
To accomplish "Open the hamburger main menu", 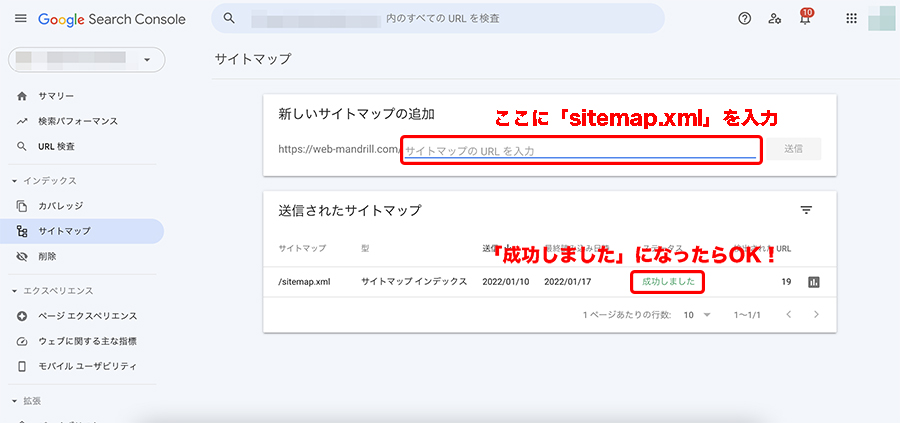I will pyautogui.click(x=20, y=19).
